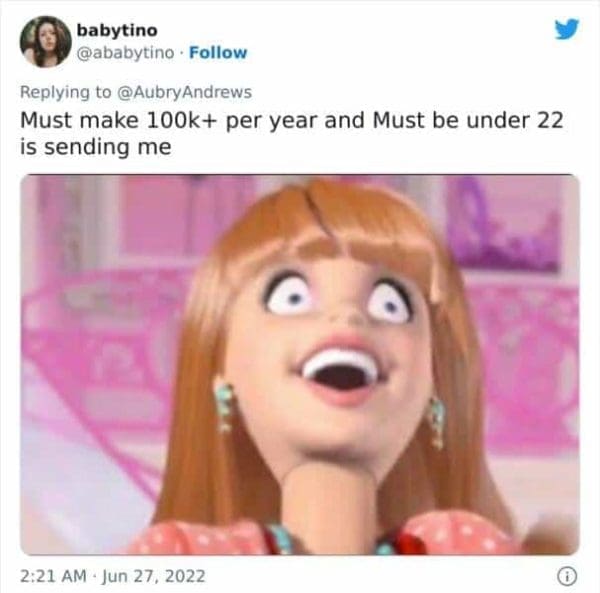Click the Jun 27, 2022 date
The height and width of the screenshot is (593, 600).
pos(153,576)
